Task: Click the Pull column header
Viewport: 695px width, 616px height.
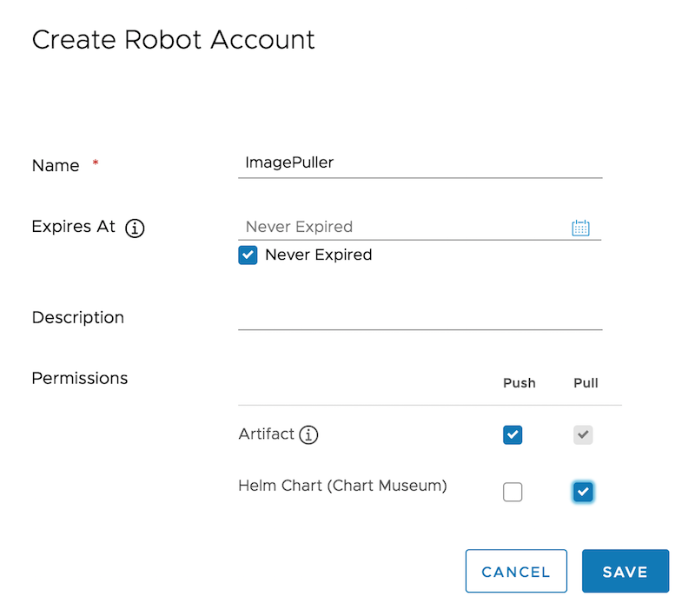Action: [586, 382]
